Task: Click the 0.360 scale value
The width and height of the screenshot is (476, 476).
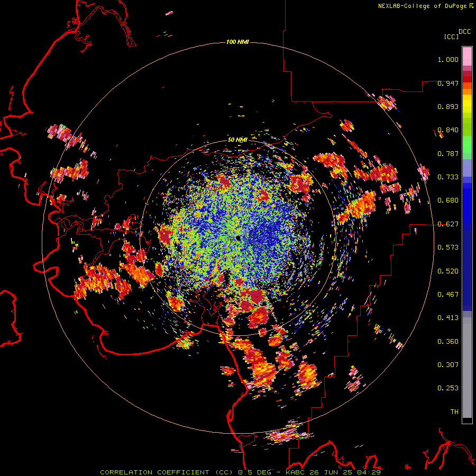Action: pos(448,342)
